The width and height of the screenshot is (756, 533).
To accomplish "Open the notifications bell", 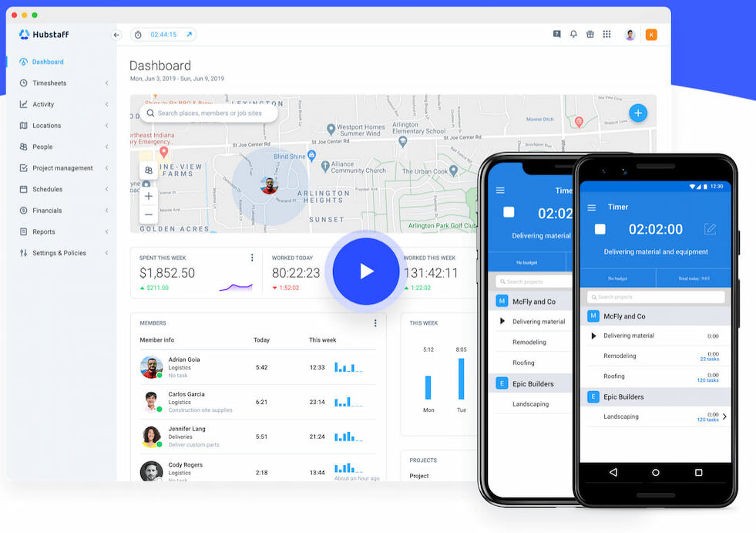I will point(573,35).
